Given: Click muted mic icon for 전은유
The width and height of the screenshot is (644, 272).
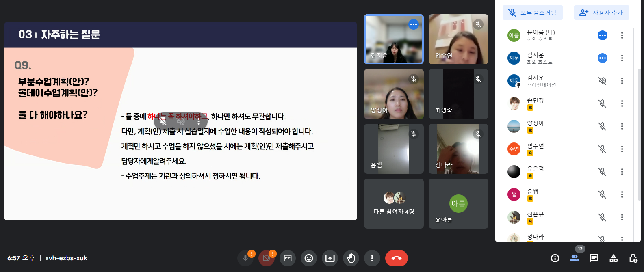Looking at the screenshot, I should pos(603,217).
